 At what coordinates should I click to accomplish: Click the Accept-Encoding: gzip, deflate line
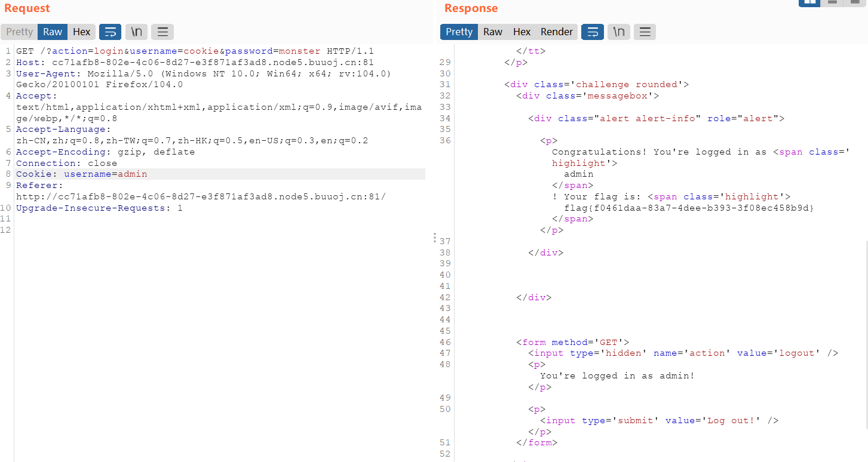click(105, 152)
